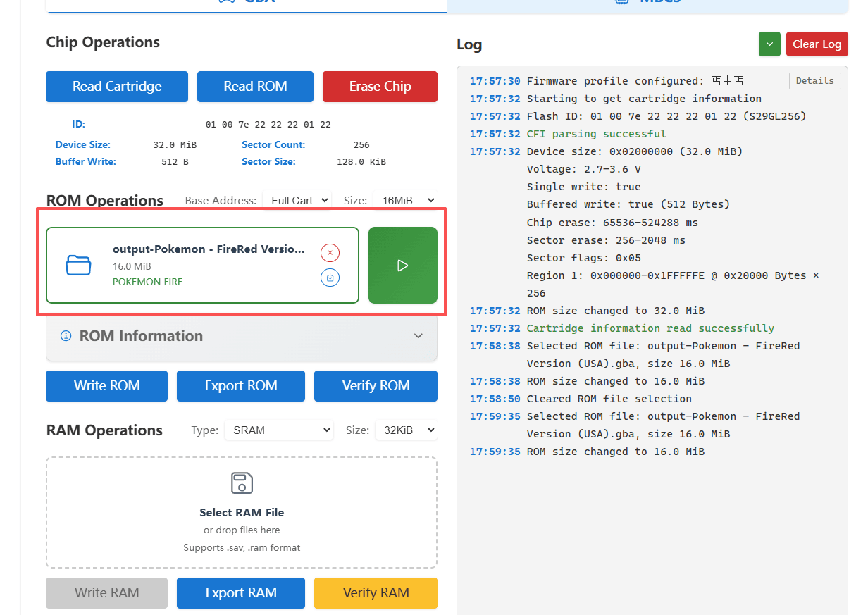
Task: Click the Read Cartridge button
Action: pyautogui.click(x=117, y=87)
